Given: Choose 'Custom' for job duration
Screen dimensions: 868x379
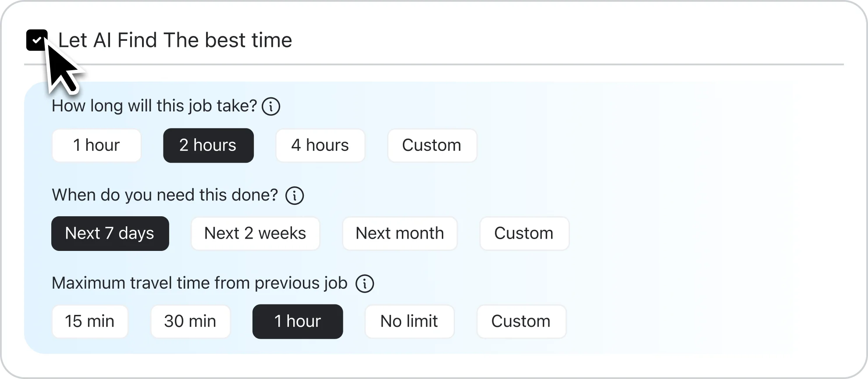Looking at the screenshot, I should coord(432,145).
